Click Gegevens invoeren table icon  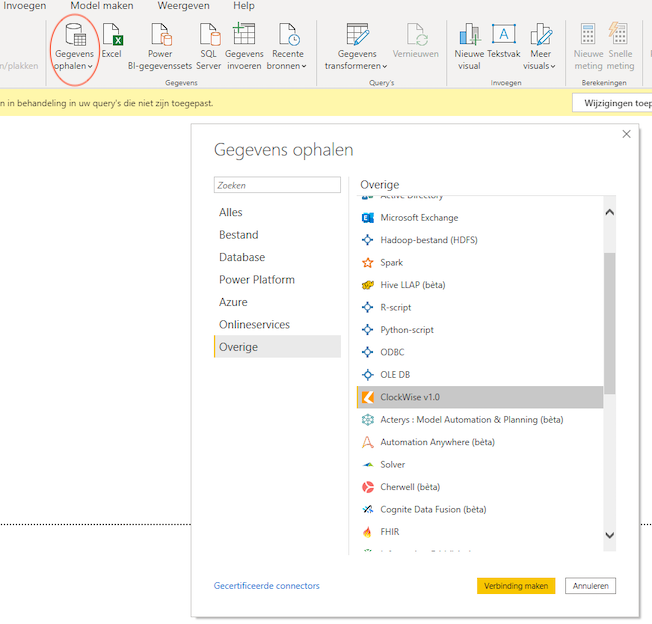click(244, 33)
